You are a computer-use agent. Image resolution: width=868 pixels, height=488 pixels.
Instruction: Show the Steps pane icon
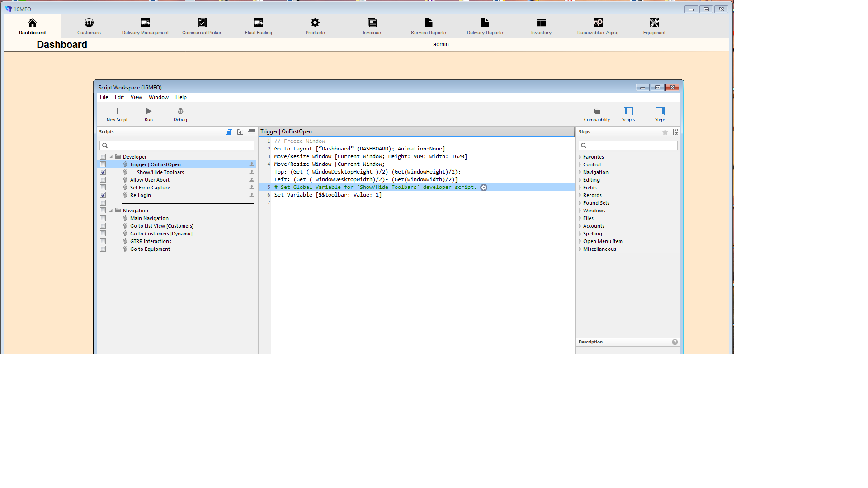tap(660, 111)
